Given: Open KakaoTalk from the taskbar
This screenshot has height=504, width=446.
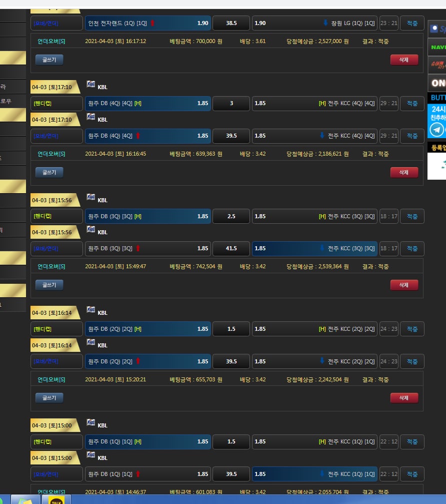Looking at the screenshot, I should 56,499.
